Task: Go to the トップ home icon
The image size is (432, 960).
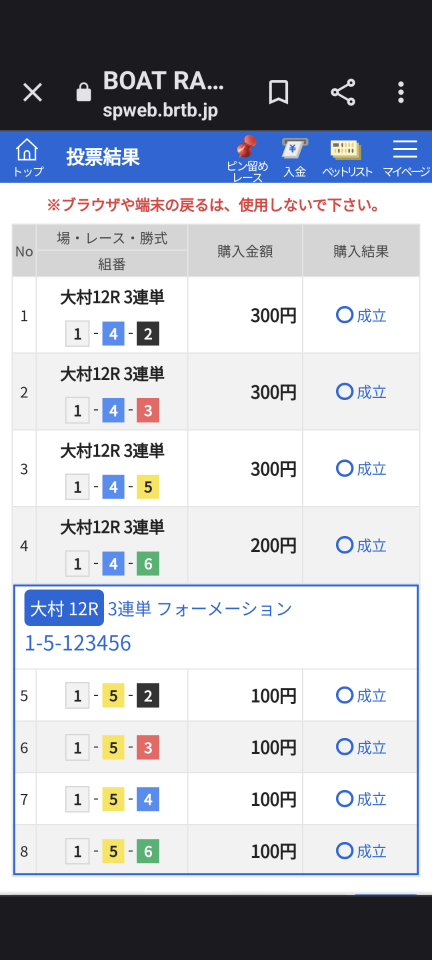Action: (x=28, y=157)
